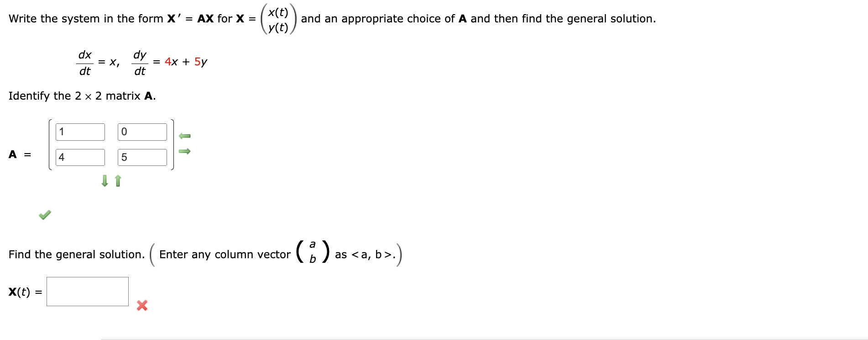Click the left matrix bracket of A

[x=49, y=144]
